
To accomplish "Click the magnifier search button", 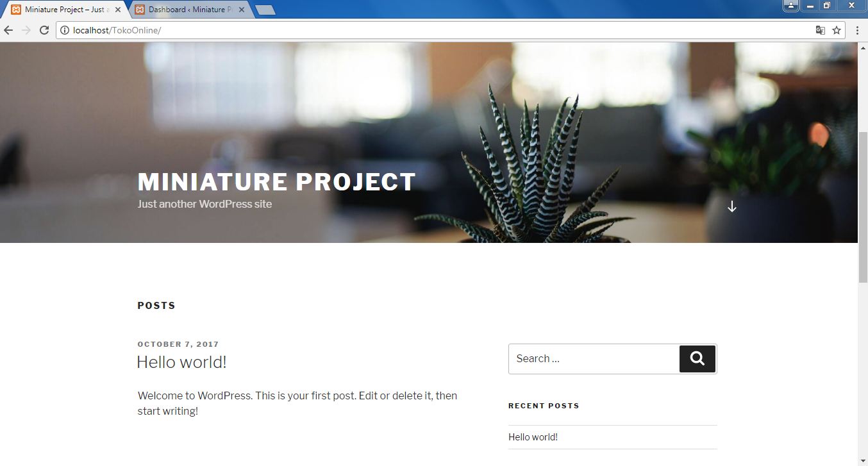I will pos(697,358).
